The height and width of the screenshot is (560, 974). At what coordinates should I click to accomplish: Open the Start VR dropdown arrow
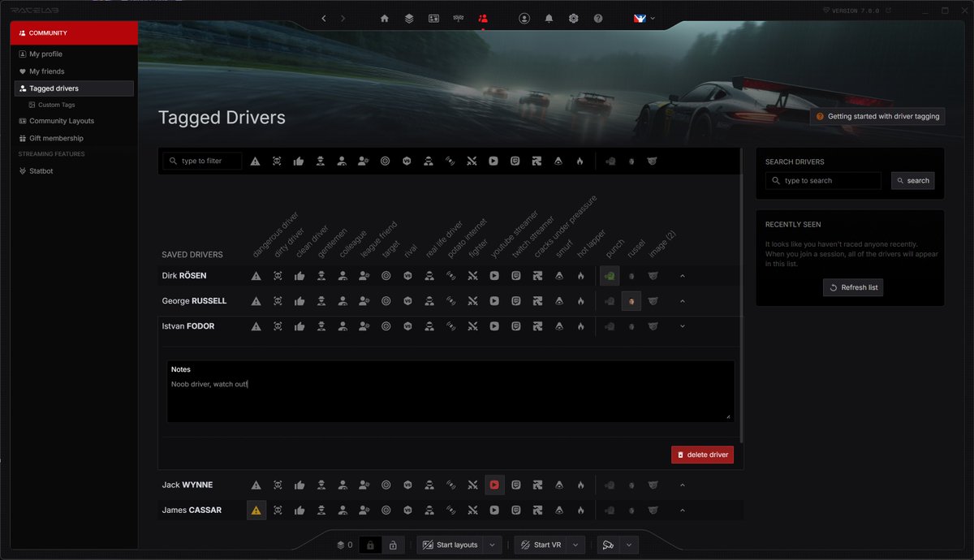(x=576, y=545)
